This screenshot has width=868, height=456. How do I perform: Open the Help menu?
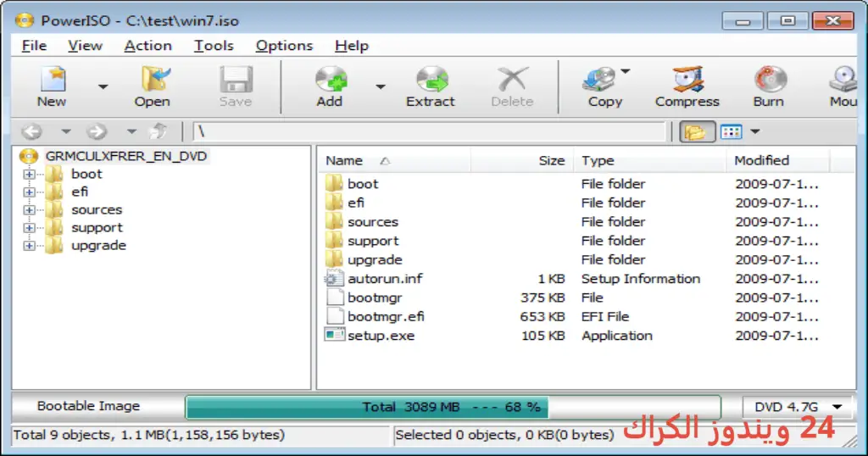point(352,46)
